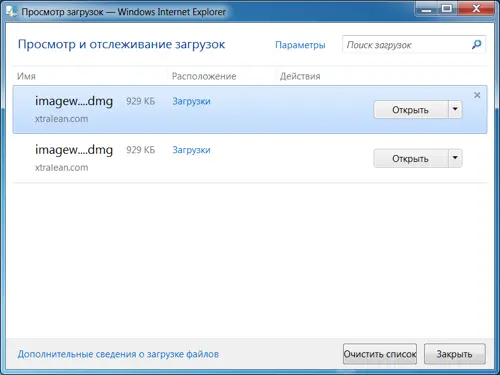Remove the highlighted download with the X icon
500x375 pixels.
point(477,95)
